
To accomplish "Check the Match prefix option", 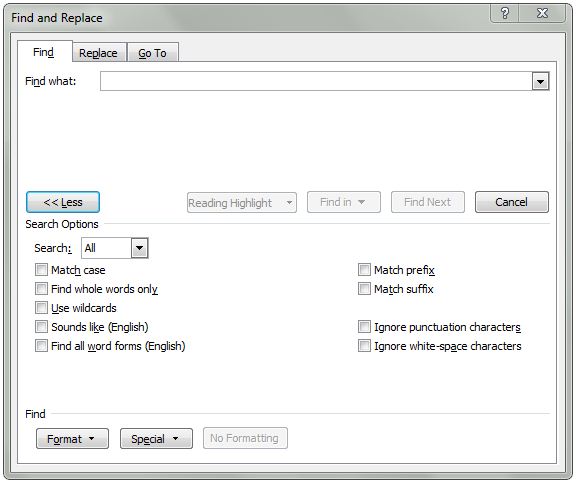I will click(x=364, y=270).
